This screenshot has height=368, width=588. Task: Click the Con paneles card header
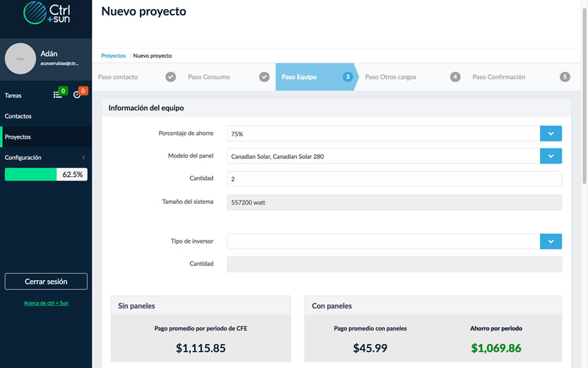click(x=433, y=305)
